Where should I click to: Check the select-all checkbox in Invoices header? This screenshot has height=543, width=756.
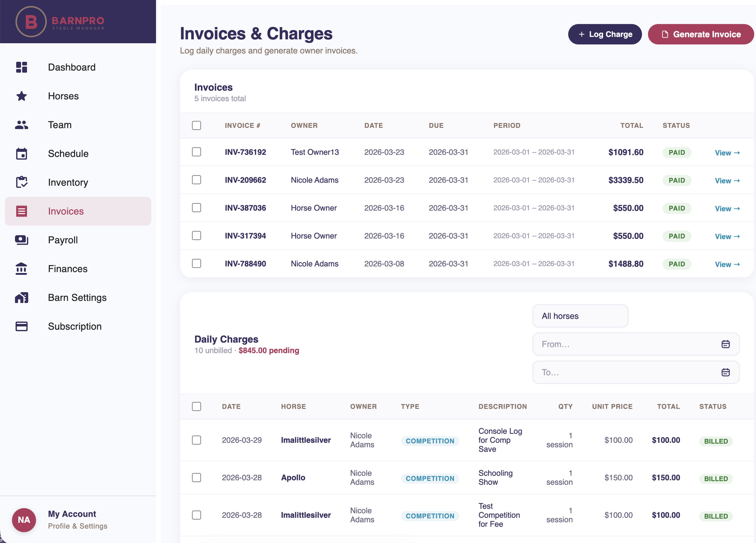point(196,125)
